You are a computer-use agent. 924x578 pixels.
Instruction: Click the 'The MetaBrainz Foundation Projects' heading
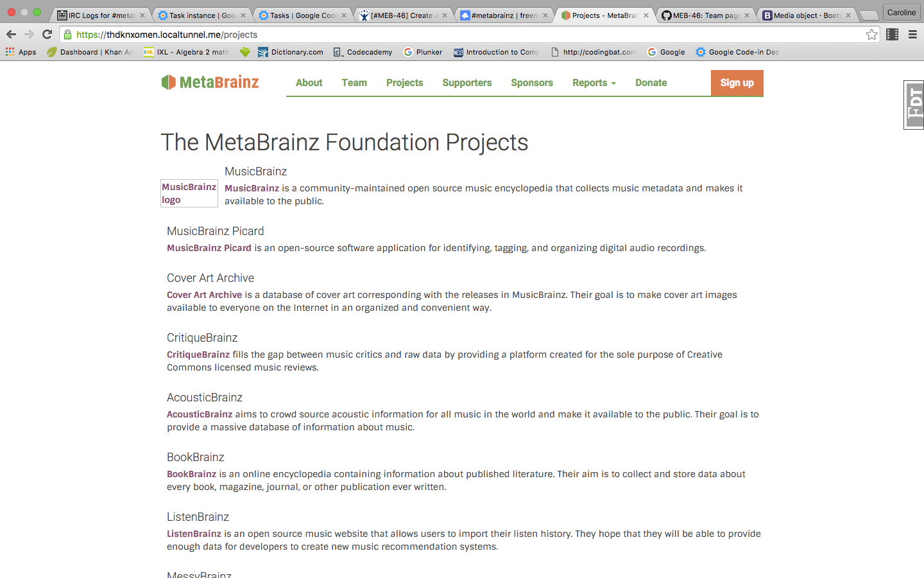click(345, 143)
